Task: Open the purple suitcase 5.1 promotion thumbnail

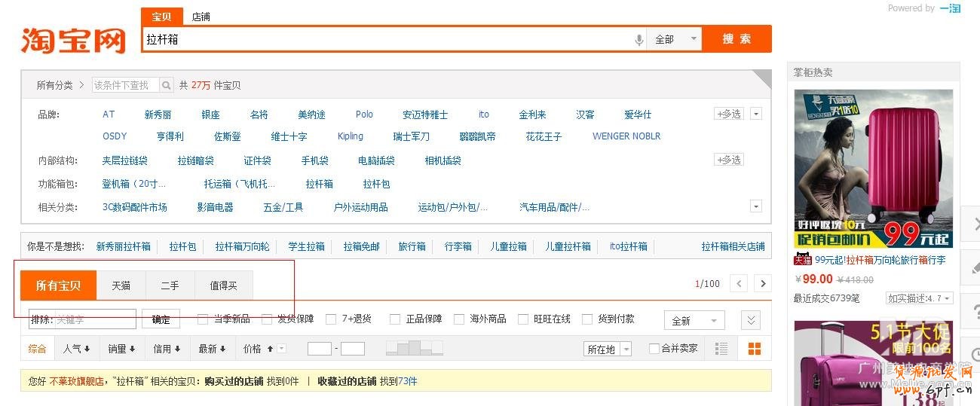Action: 873,363
